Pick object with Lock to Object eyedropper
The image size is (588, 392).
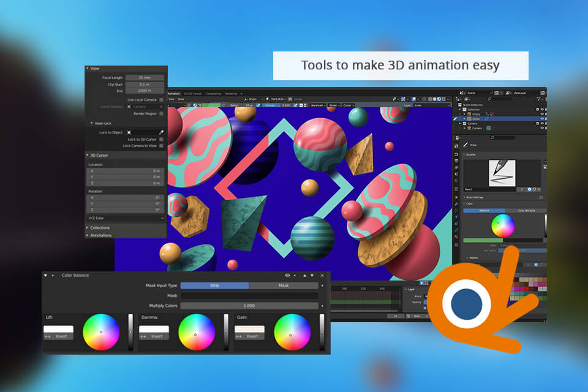(x=161, y=132)
